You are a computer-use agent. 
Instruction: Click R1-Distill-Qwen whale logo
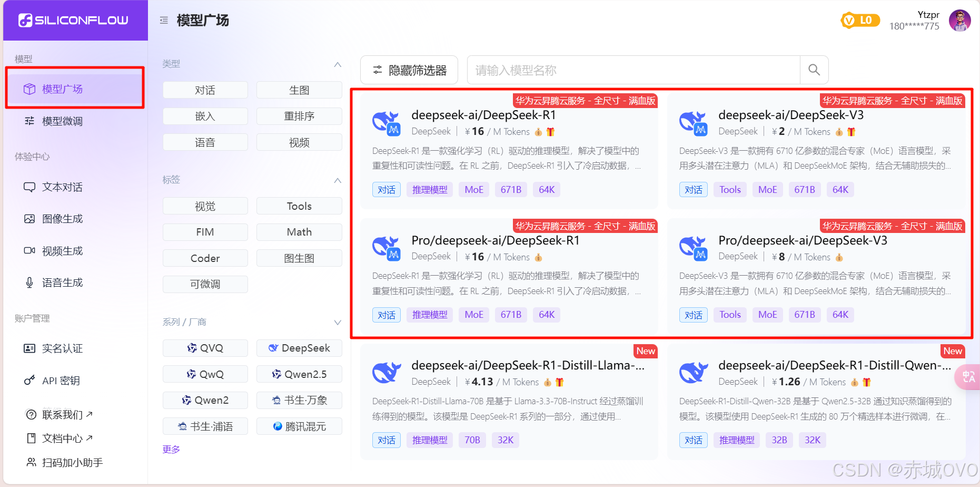click(x=694, y=373)
